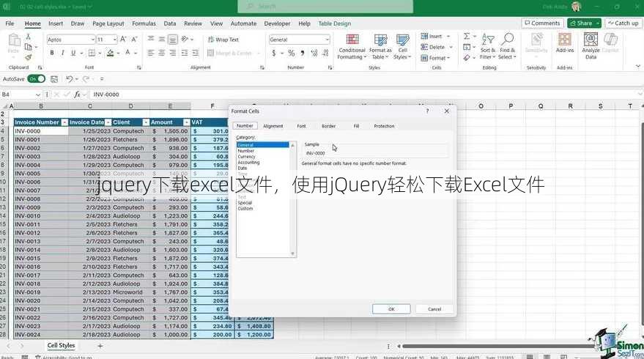The height and width of the screenshot is (359, 644).
Task: Apply underline formatting
Action: pos(73,53)
